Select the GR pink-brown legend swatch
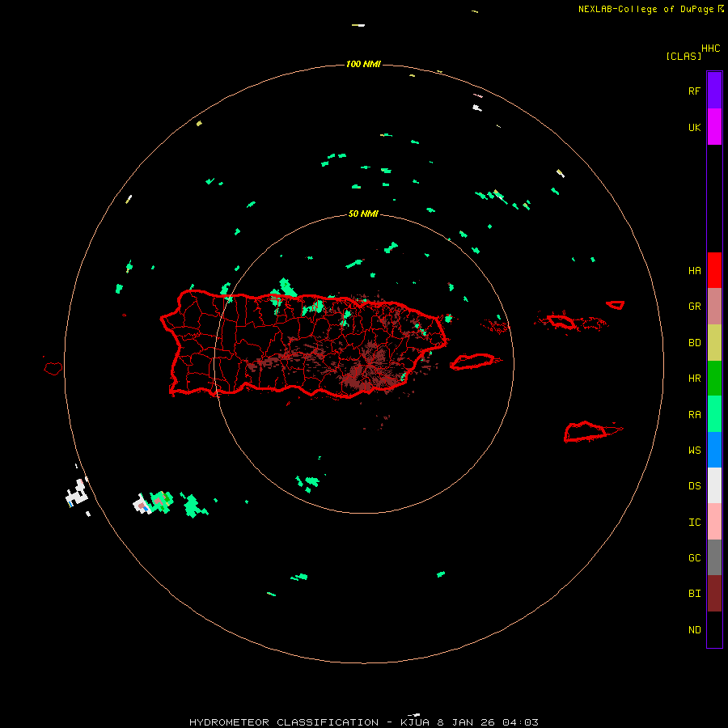 click(x=714, y=307)
